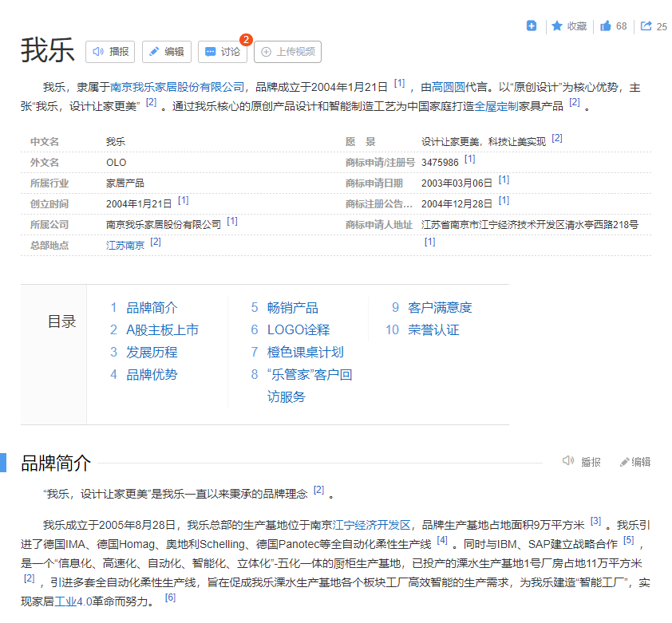672x623 pixels.
Task: Click reference [1] beside 2003年03月06日
Action: [504, 179]
